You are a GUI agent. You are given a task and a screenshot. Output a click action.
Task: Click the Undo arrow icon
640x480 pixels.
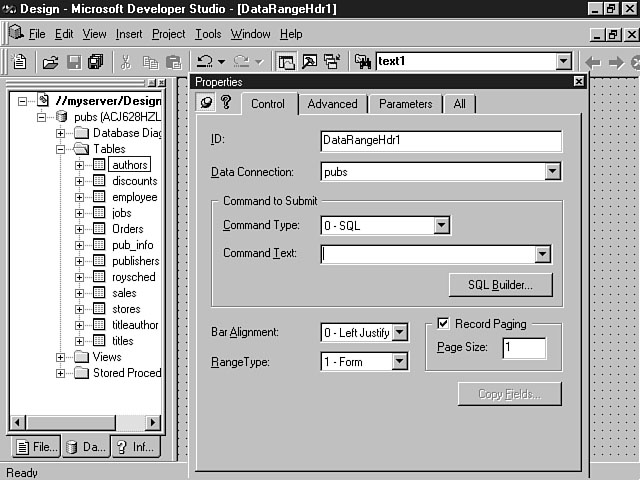204,62
